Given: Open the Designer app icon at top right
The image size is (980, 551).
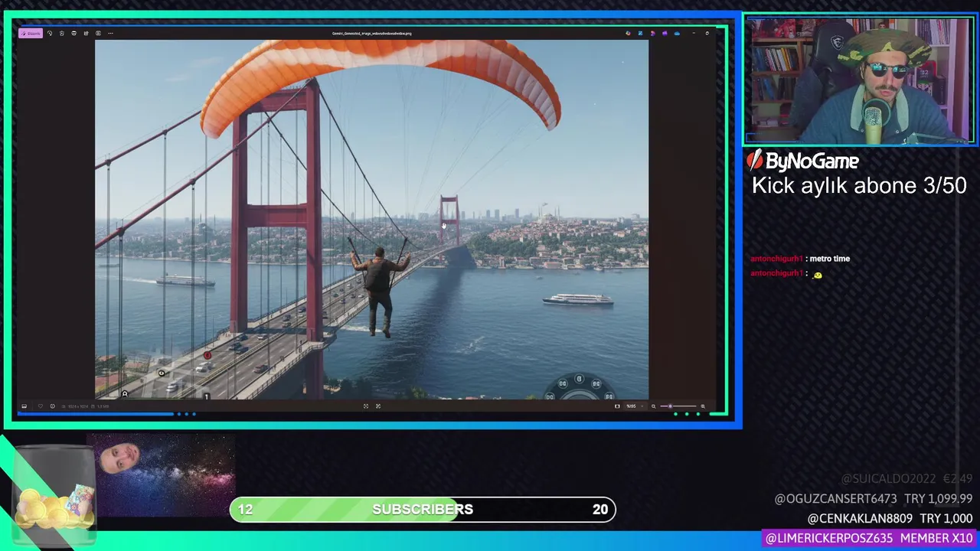Looking at the screenshot, I should [x=628, y=33].
